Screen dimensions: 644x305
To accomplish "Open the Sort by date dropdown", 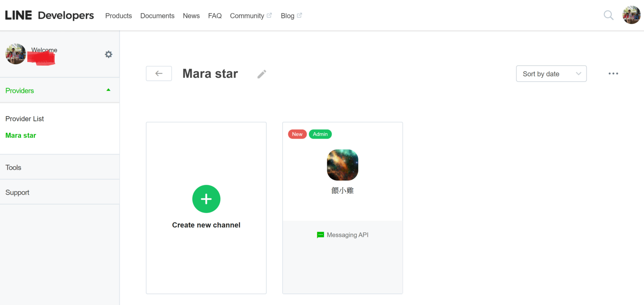I will coord(551,74).
